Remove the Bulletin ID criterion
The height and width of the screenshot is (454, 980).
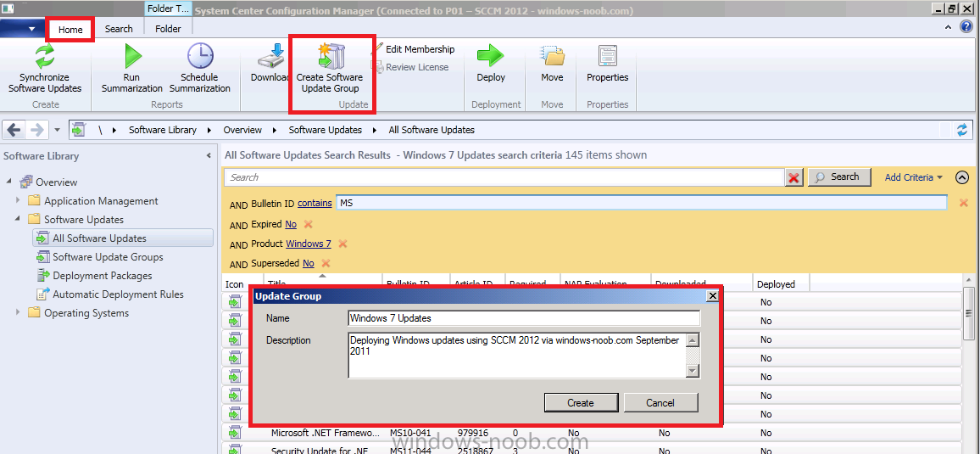click(963, 203)
